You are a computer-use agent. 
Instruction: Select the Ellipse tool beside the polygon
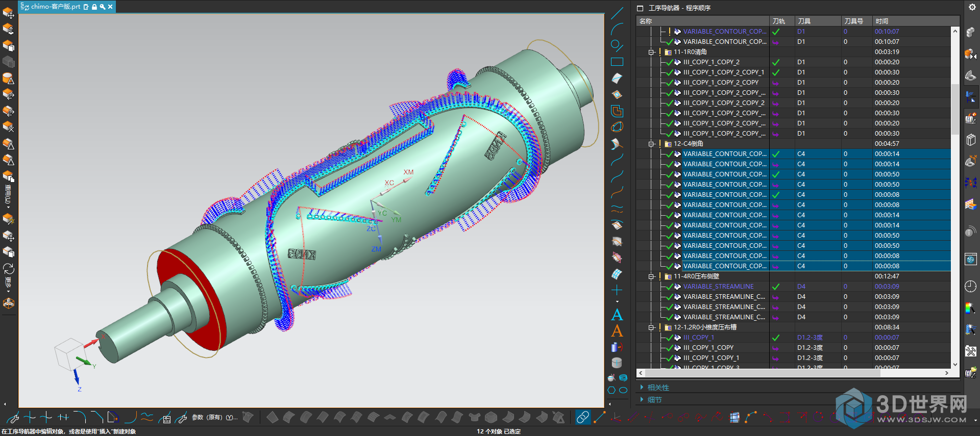[623, 390]
